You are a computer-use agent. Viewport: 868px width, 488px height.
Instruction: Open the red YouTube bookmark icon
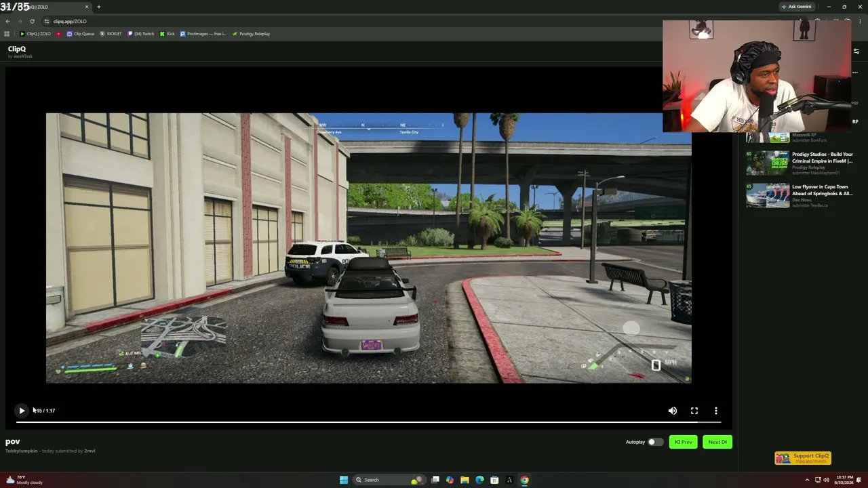[58, 34]
